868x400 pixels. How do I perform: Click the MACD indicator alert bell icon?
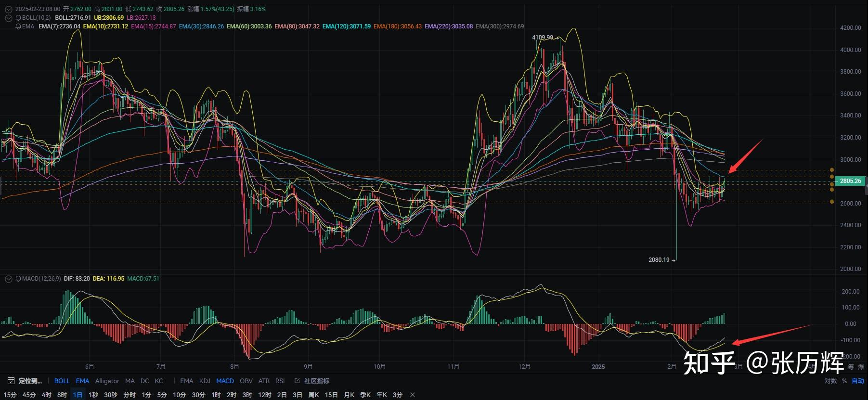click(x=18, y=279)
